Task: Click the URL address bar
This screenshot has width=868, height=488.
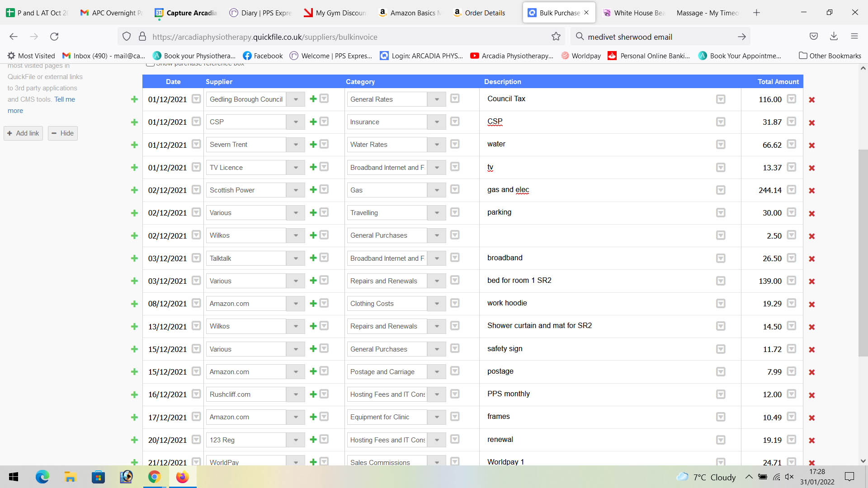Action: (341, 37)
